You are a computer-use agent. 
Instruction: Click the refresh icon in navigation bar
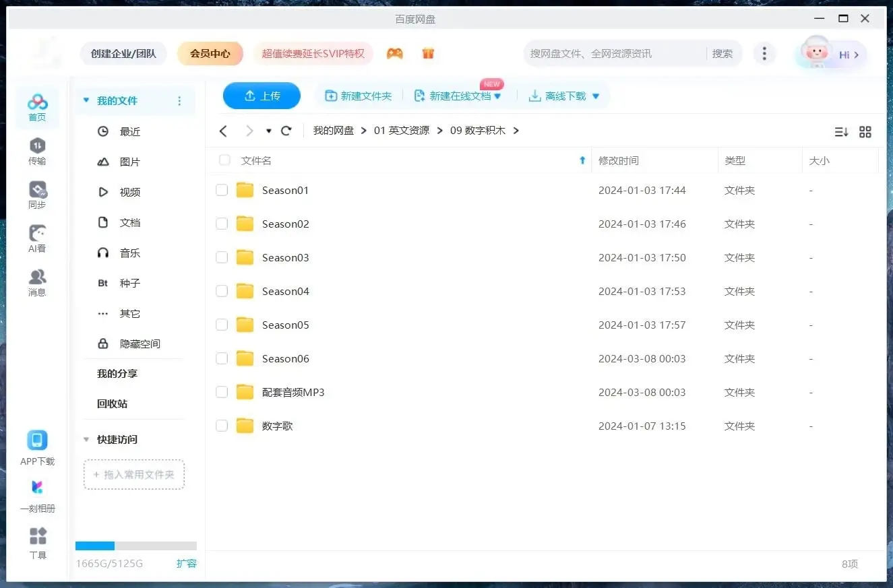click(x=286, y=131)
